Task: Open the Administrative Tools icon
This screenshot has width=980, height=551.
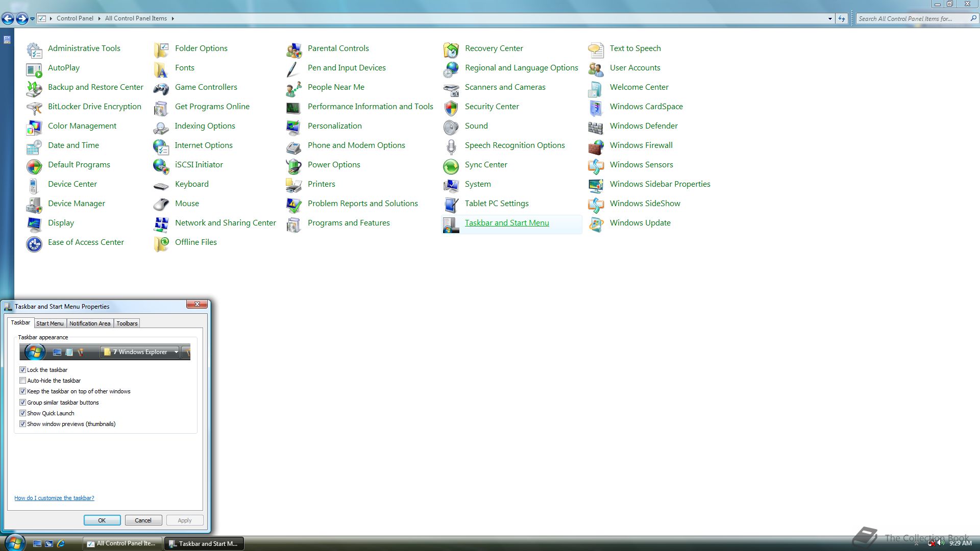Action: coord(34,49)
